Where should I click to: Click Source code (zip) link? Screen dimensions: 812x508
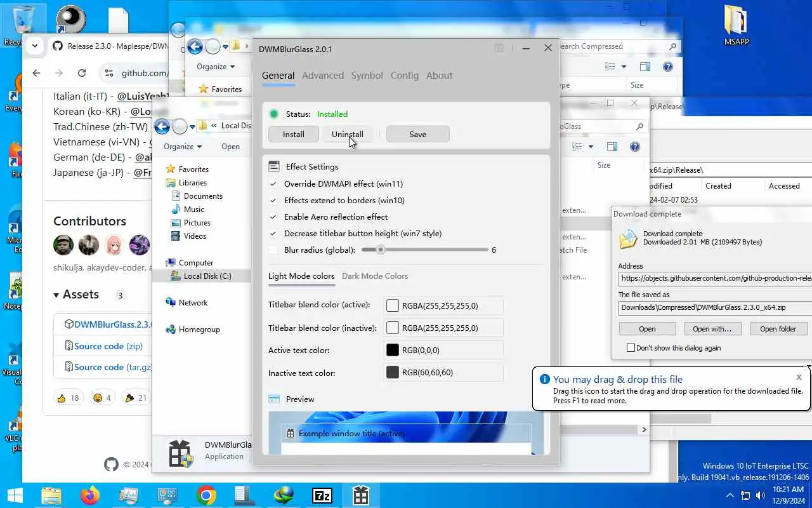[x=108, y=346]
